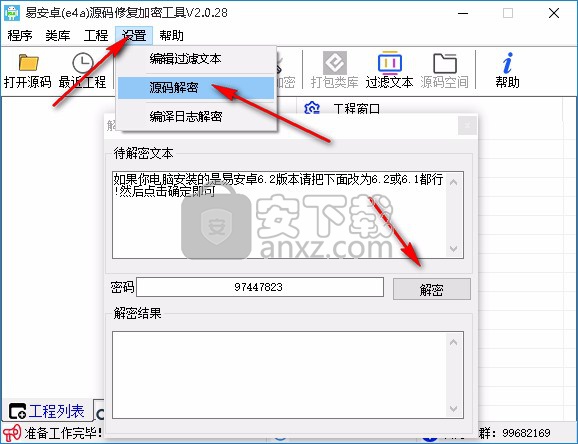This screenshot has width=578, height=444.
Task: Click the 工程窗口 gear icon
Action: pos(312,108)
